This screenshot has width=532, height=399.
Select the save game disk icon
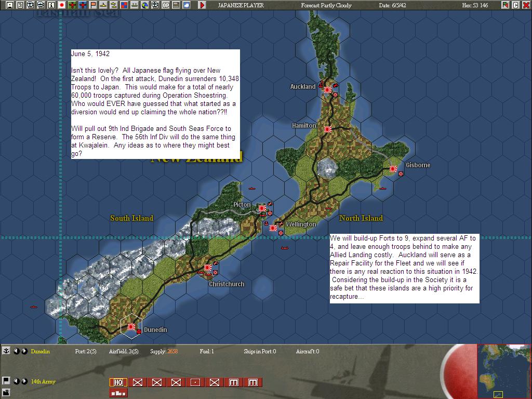pos(9,5)
